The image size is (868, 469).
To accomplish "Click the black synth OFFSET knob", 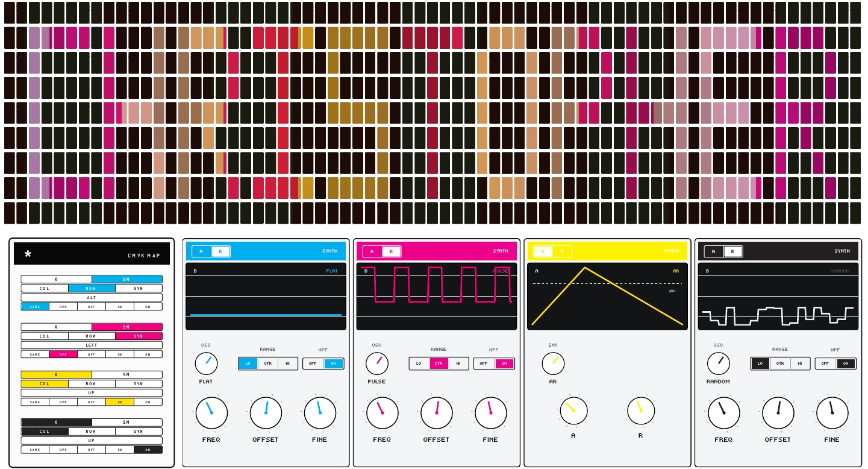I will pyautogui.click(x=778, y=413).
